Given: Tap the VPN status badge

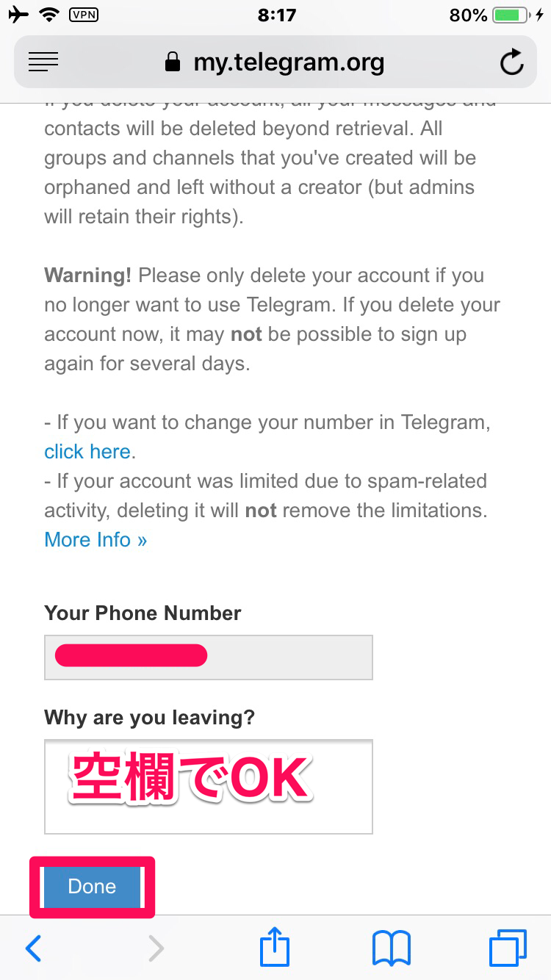Looking at the screenshot, I should pos(83,13).
